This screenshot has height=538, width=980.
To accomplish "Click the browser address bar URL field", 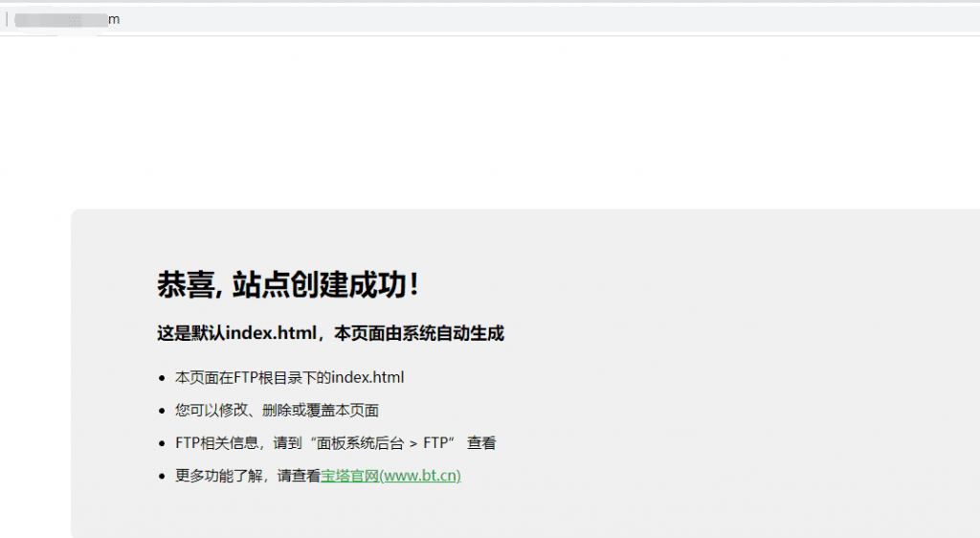I will tap(490, 19).
